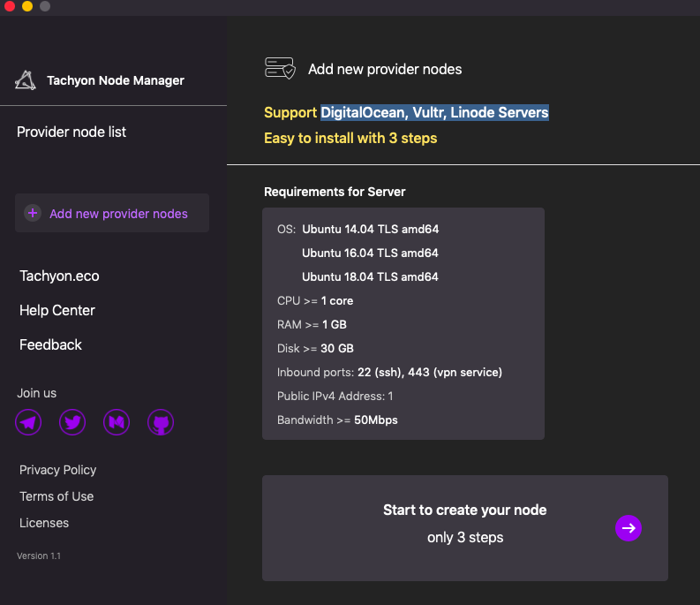The image size is (700, 605).
Task: Click the Join us label
Action: tap(36, 393)
